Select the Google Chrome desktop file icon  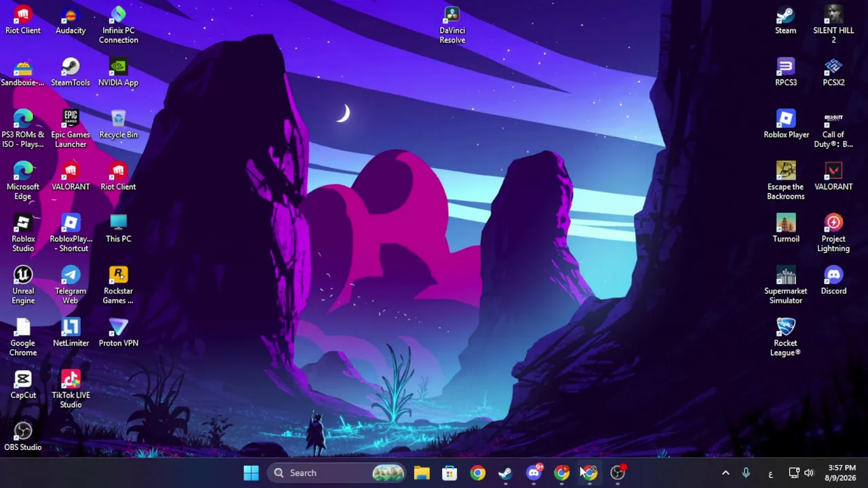pyautogui.click(x=23, y=338)
